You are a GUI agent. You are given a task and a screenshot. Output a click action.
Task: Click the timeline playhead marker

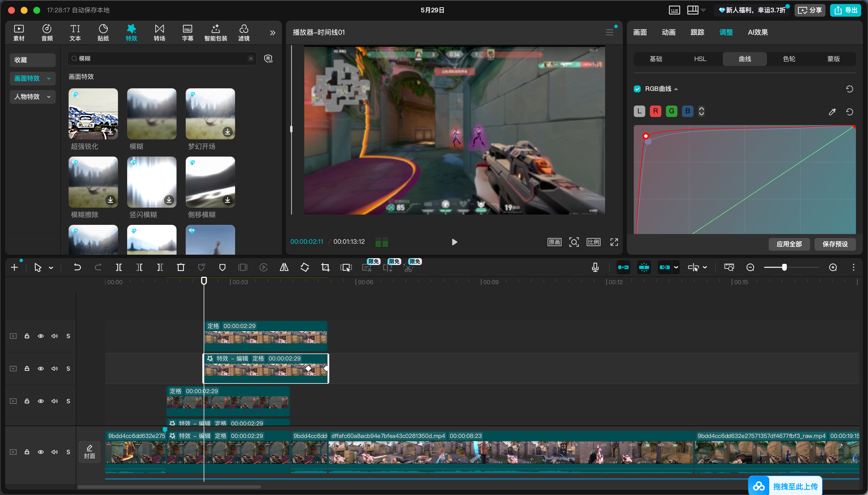point(204,281)
